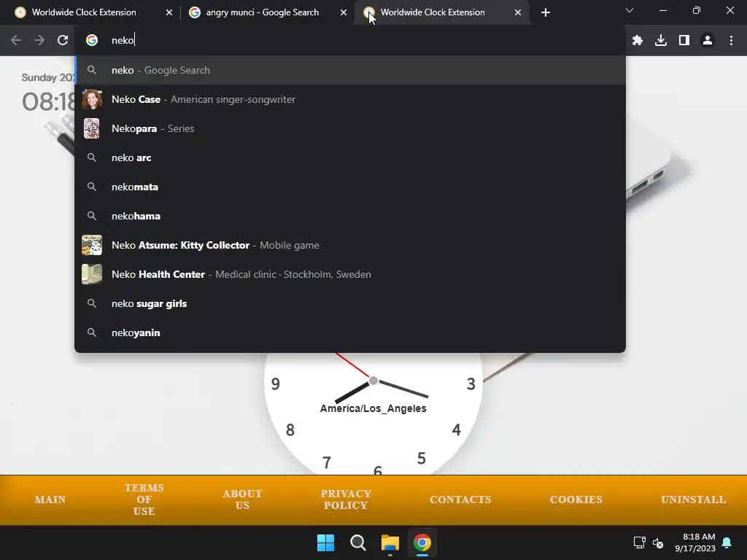
Task: Open File Explorer from the taskbar
Action: click(390, 542)
